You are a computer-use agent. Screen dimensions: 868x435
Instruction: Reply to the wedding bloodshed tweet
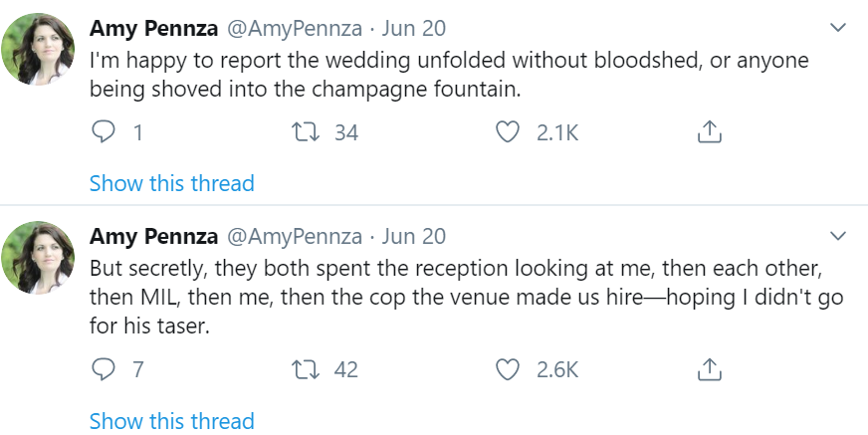104,132
